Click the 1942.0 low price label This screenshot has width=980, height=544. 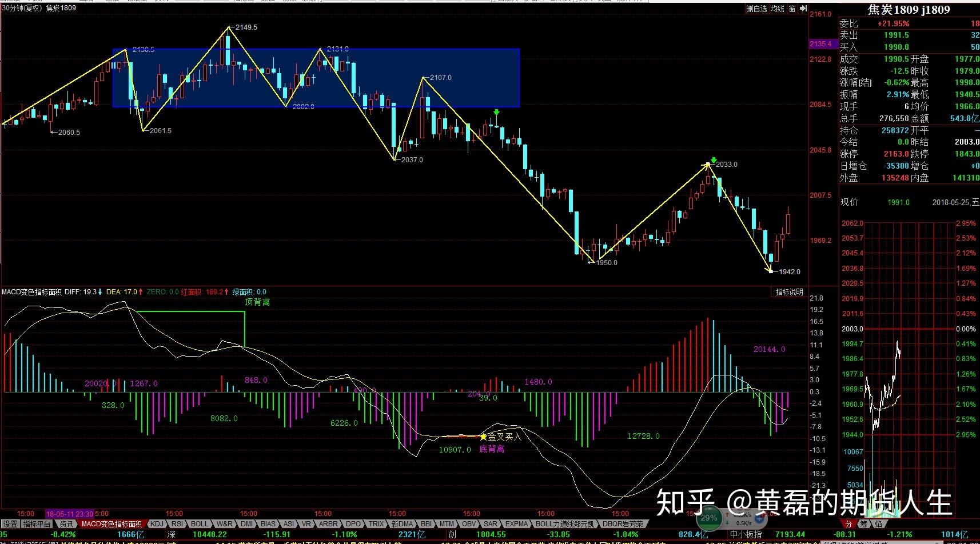[790, 271]
